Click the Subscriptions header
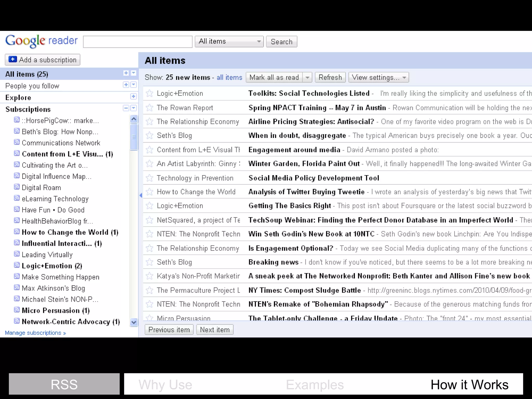Viewport: 532px width, 399px height. tap(28, 109)
